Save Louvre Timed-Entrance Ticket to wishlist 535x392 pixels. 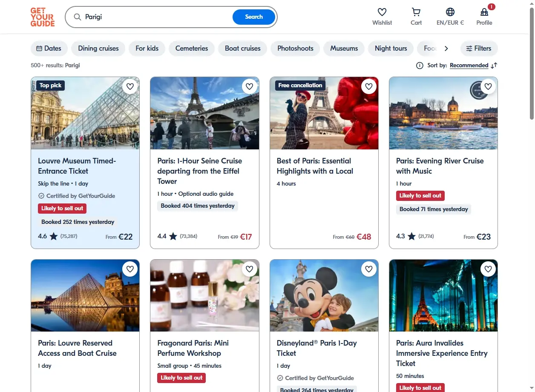pos(130,86)
